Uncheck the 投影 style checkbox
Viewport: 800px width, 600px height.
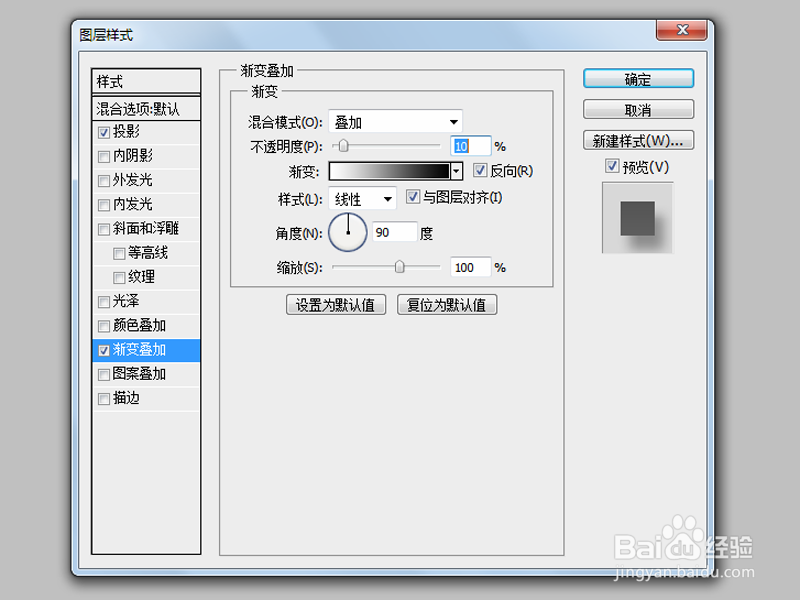(x=103, y=132)
